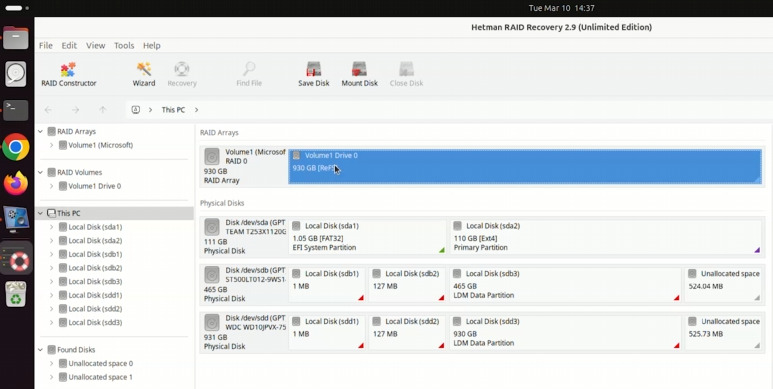
Task: Click the Physical Disks section heading
Action: tap(222, 203)
